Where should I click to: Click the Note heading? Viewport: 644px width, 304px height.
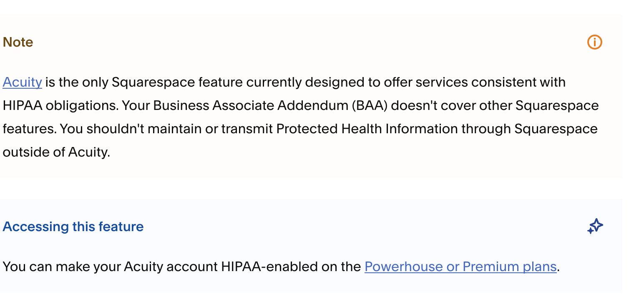pos(18,42)
